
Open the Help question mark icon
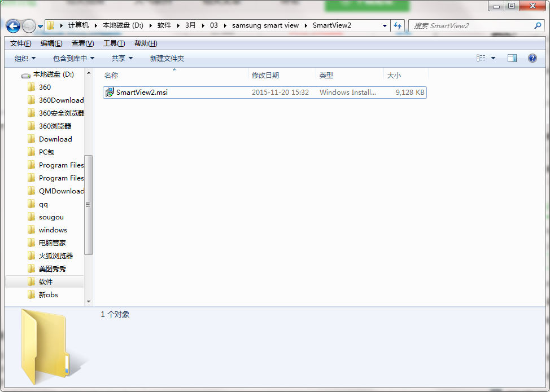click(x=532, y=58)
